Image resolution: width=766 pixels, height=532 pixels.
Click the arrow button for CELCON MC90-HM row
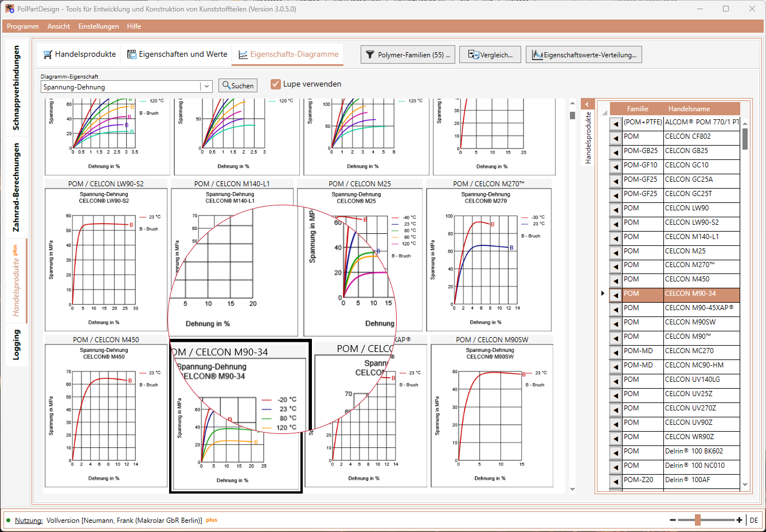coord(616,366)
